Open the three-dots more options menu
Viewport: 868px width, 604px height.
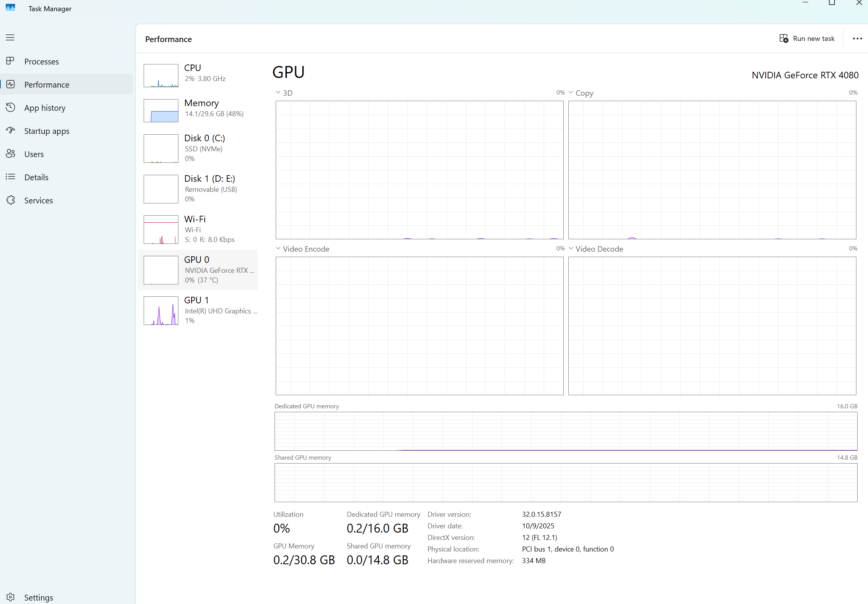(x=857, y=39)
